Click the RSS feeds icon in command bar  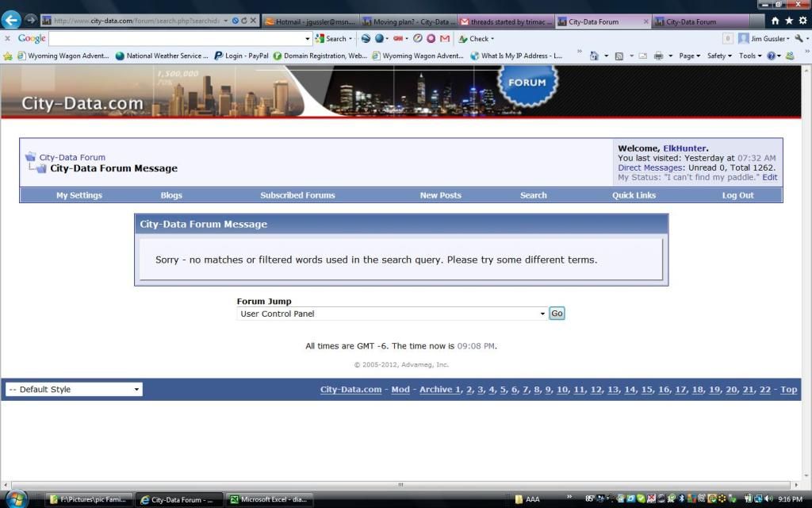tap(619, 56)
